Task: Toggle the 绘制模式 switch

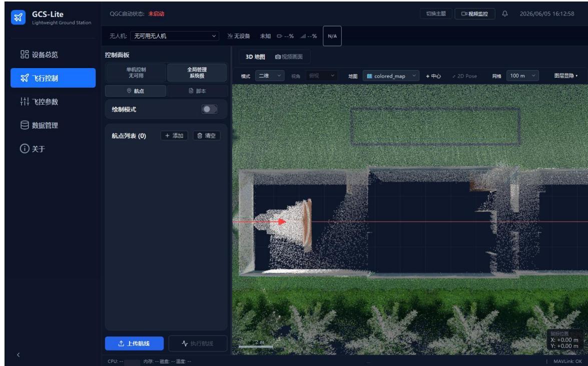Action: pos(209,109)
